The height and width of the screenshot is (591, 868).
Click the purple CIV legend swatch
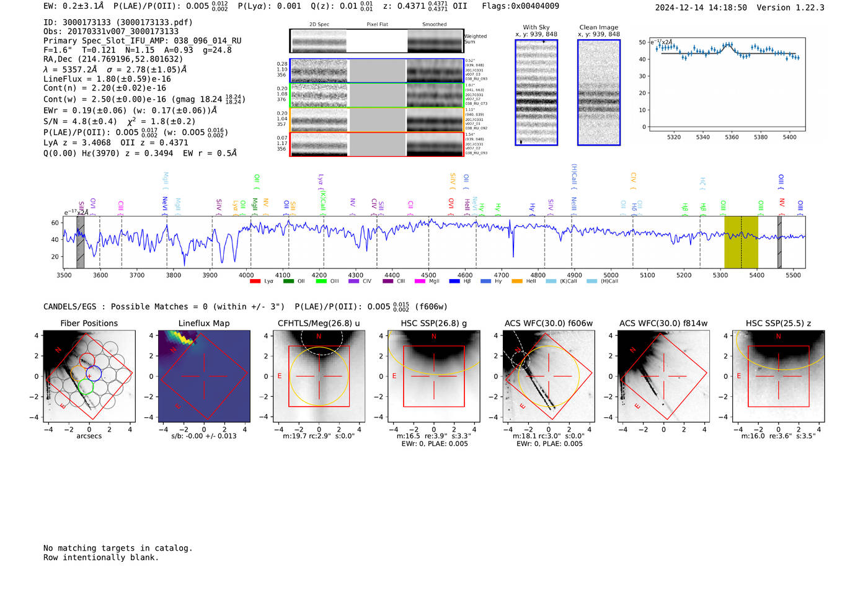click(x=354, y=282)
